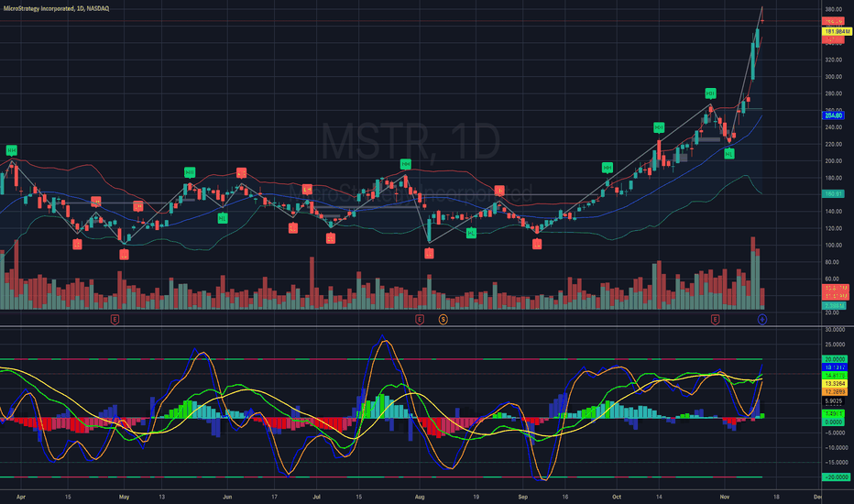Click the green 14.8175 indicator value label
The image size is (854, 504).
point(835,376)
